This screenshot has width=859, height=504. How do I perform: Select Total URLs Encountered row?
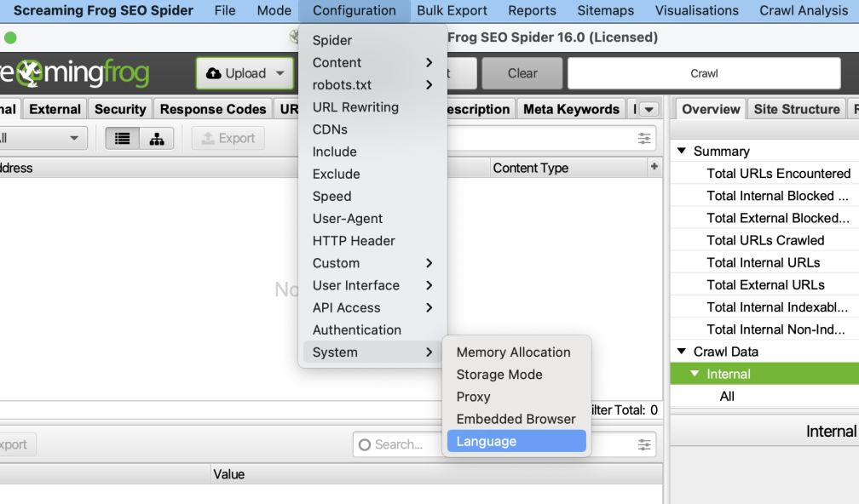(x=764, y=174)
